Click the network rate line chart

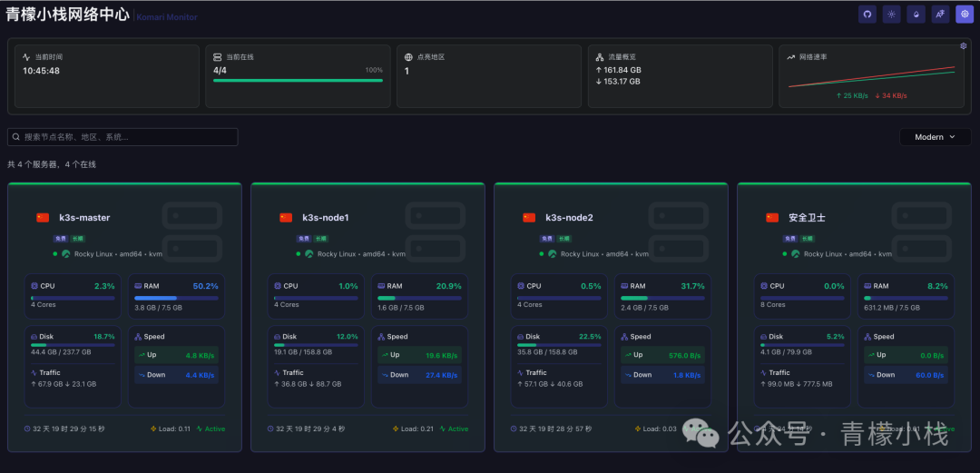(871, 76)
